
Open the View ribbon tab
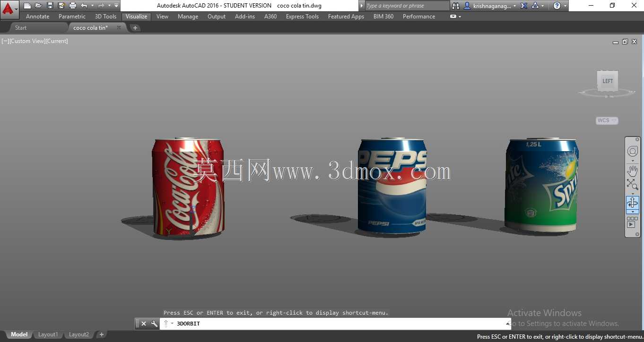[162, 17]
